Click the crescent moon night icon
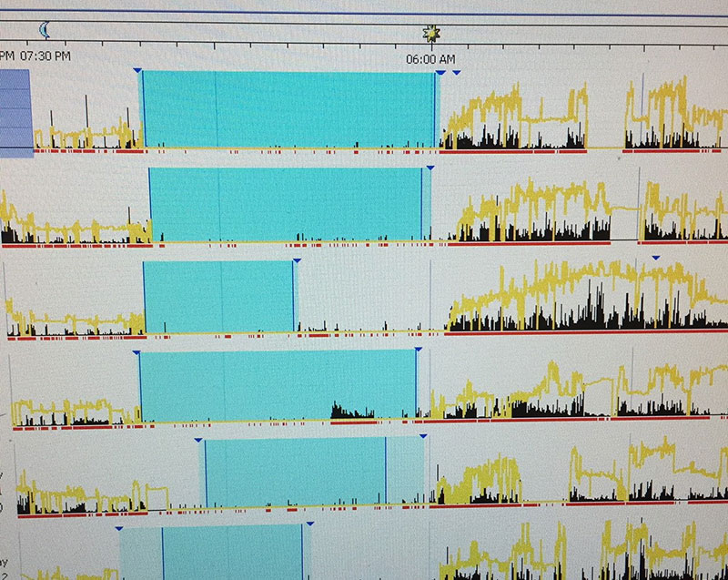This screenshot has width=728, height=580. click(44, 30)
